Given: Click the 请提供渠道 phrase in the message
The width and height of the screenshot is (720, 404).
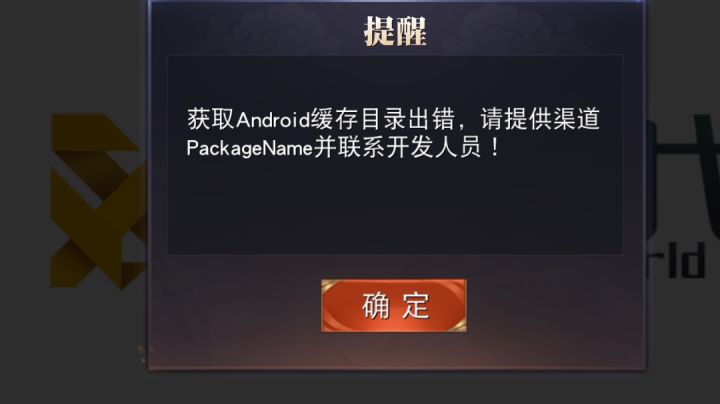Looking at the screenshot, I should pos(540,119).
